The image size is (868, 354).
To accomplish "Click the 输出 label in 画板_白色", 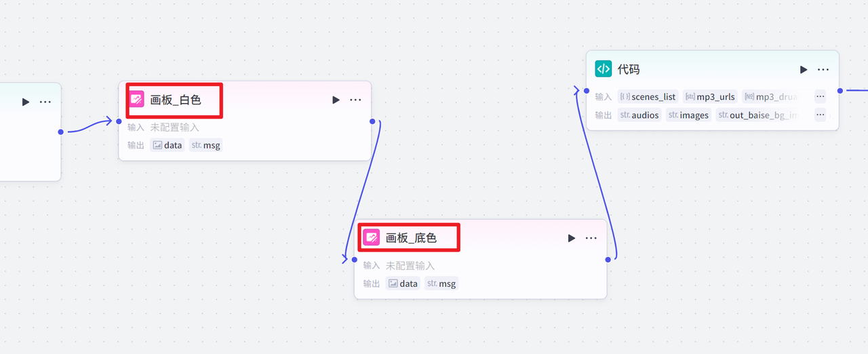I will (136, 144).
